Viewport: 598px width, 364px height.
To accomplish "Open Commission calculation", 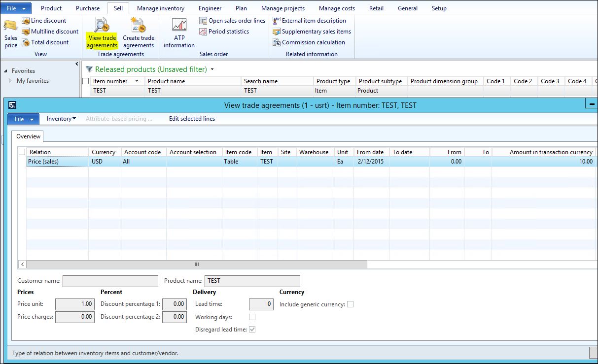I will pyautogui.click(x=313, y=42).
